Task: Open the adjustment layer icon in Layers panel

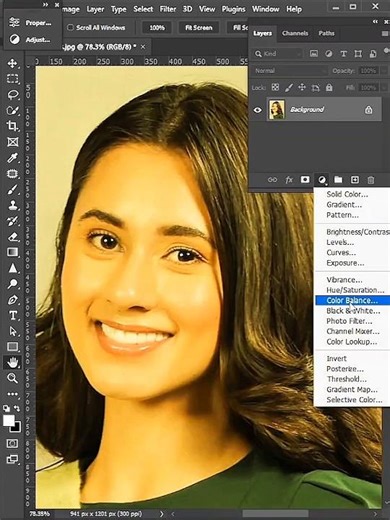Action: point(322,180)
